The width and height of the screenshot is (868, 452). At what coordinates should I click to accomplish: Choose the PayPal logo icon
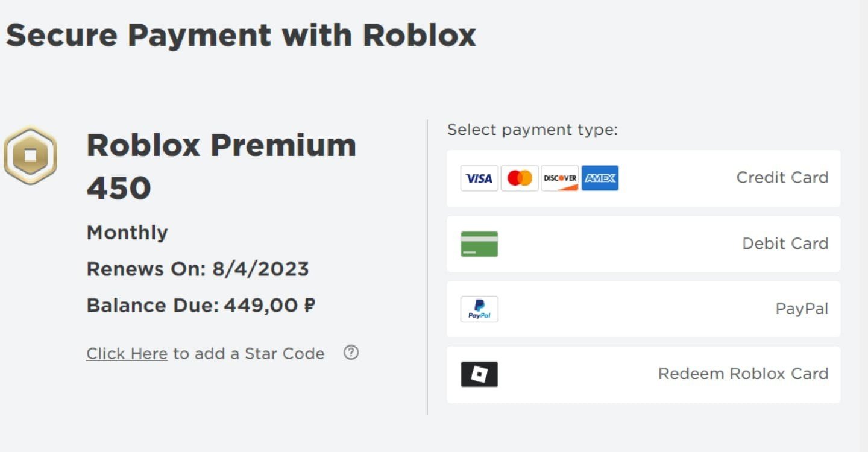coord(479,309)
